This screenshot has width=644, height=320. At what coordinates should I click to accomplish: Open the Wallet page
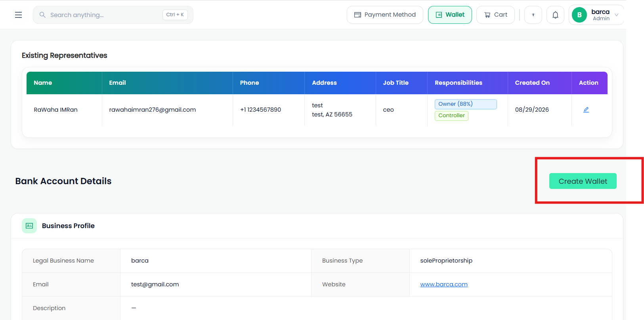pyautogui.click(x=450, y=15)
